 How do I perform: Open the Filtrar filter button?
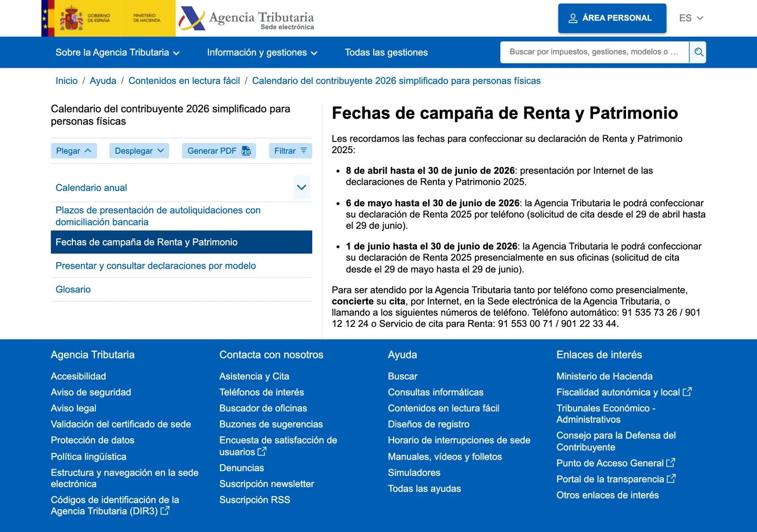[290, 151]
